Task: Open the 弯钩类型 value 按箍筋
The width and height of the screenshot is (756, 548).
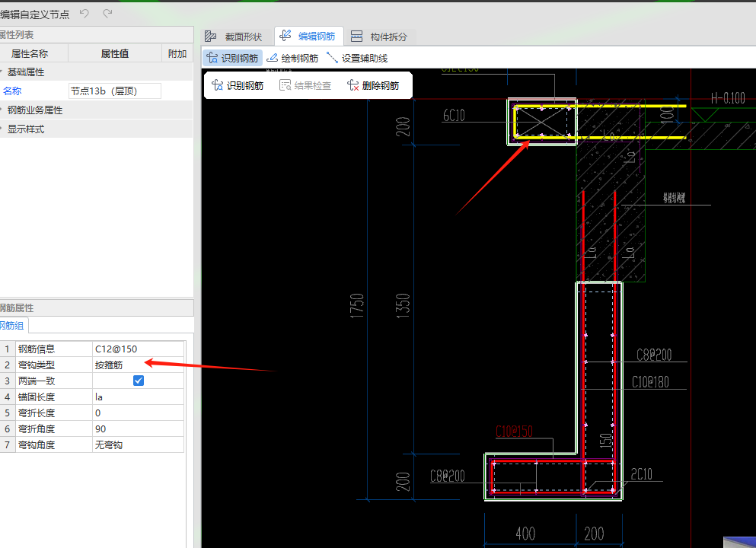Action: [138, 365]
